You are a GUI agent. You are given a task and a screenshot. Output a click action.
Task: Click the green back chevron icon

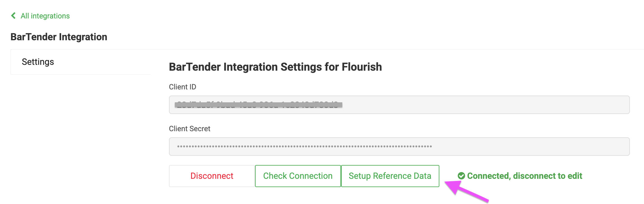tap(13, 16)
